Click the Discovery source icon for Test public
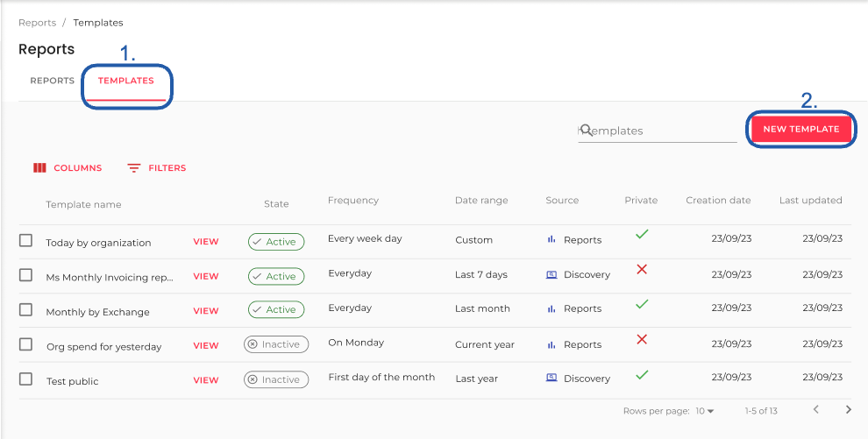Image resolution: width=868 pixels, height=439 pixels. 551,379
